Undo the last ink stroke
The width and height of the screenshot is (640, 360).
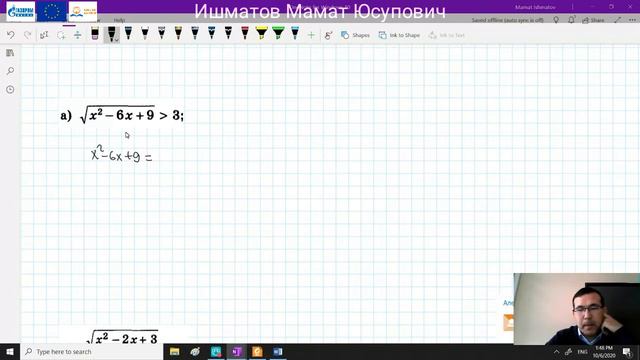click(11, 35)
